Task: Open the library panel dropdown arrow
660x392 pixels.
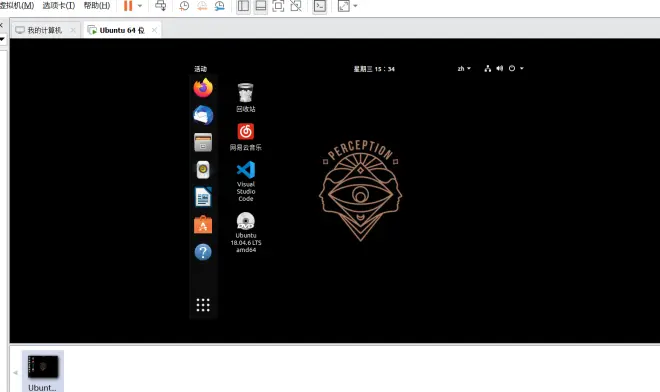Action: click(x=2, y=40)
